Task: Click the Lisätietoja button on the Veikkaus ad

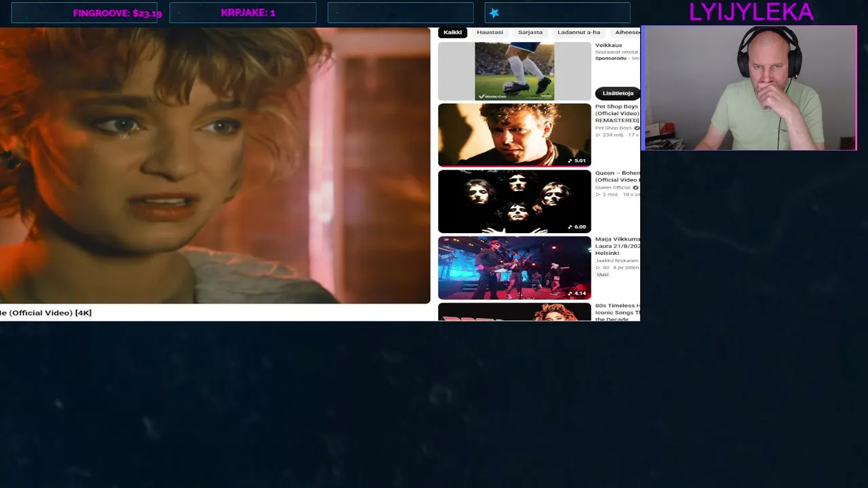Action: pos(617,93)
